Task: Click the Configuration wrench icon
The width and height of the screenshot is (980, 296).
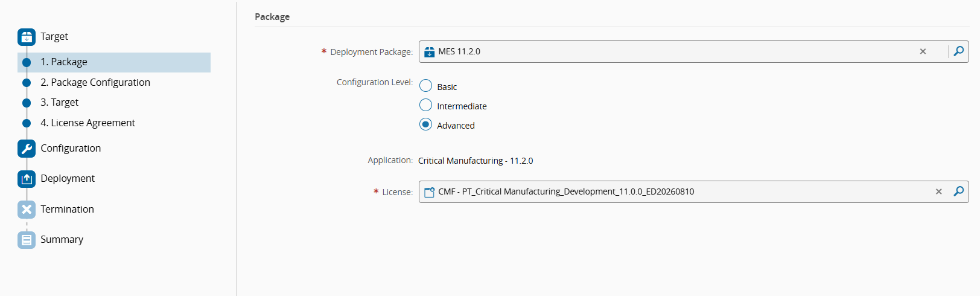Action: coord(27,149)
